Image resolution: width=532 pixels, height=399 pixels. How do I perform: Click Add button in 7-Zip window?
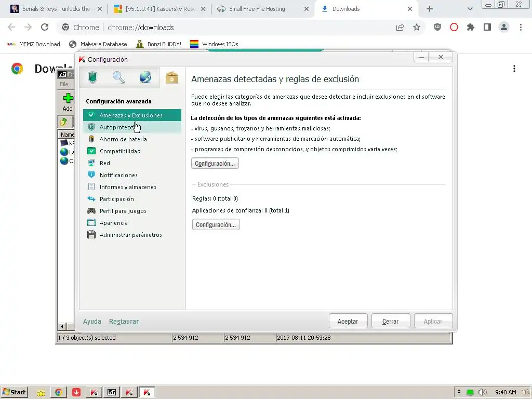pyautogui.click(x=68, y=102)
